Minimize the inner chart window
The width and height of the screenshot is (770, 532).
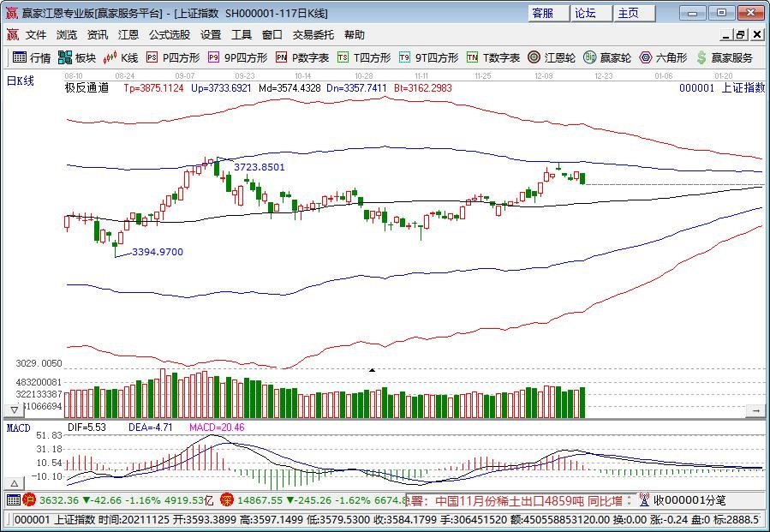coord(726,35)
